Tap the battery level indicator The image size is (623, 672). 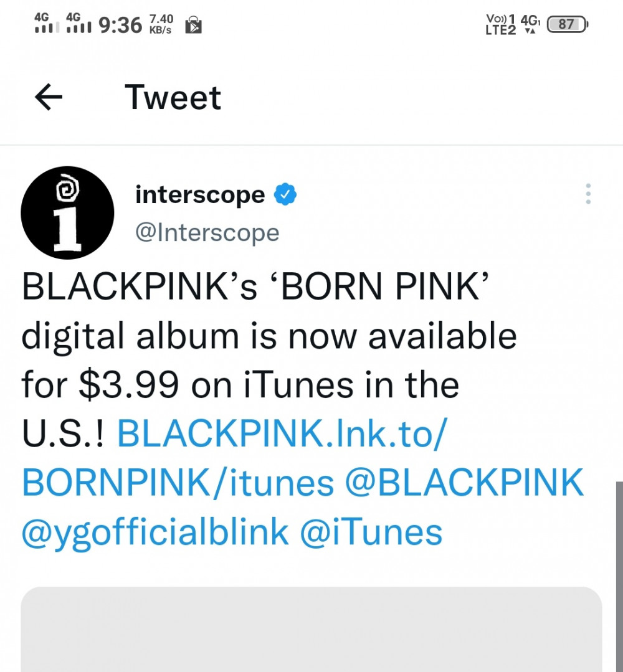(x=566, y=25)
